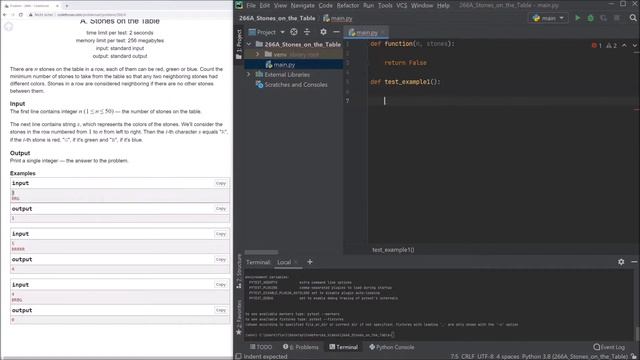Screen dimensions: 640x360
Task: Click the yellow warning count indicator in editor
Action: tap(611, 45)
